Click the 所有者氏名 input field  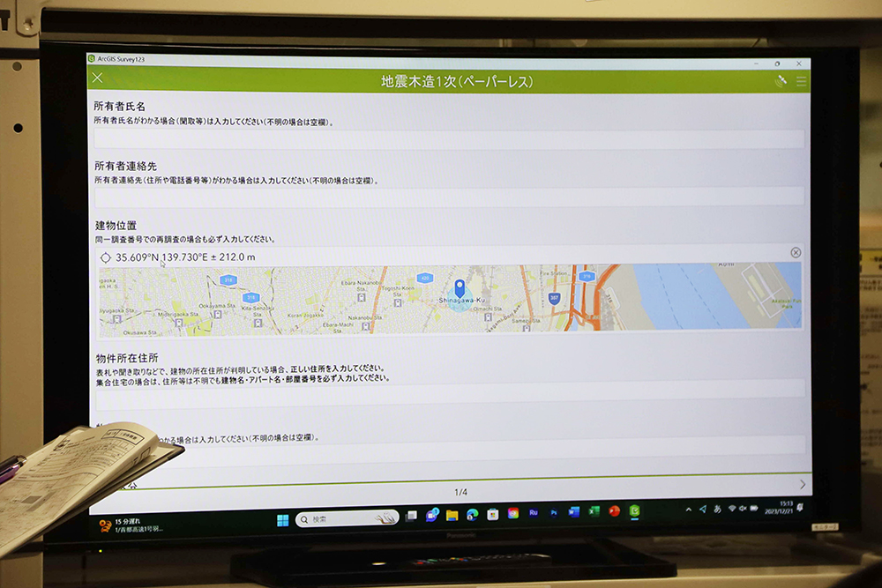(x=449, y=139)
